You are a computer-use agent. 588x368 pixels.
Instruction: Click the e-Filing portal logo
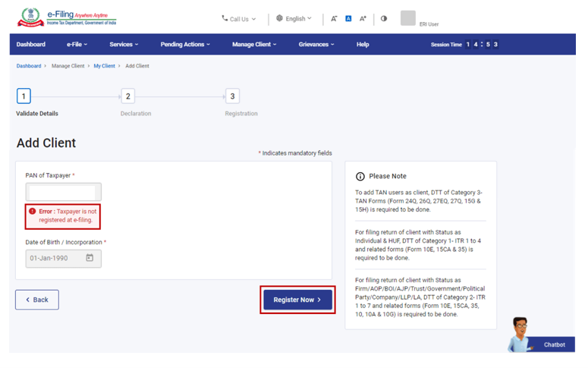pos(67,18)
